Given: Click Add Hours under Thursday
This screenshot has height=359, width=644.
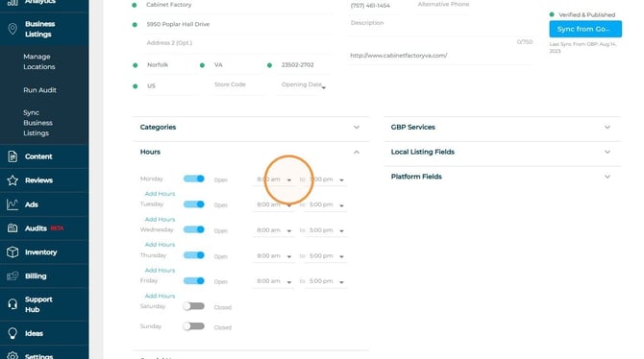Looking at the screenshot, I should 160,270.
